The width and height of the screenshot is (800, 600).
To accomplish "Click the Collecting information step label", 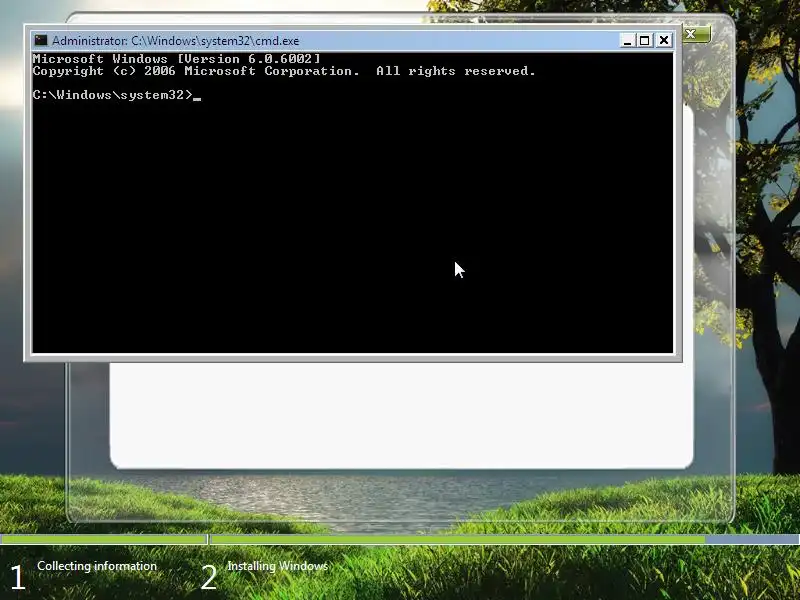I will tap(97, 566).
